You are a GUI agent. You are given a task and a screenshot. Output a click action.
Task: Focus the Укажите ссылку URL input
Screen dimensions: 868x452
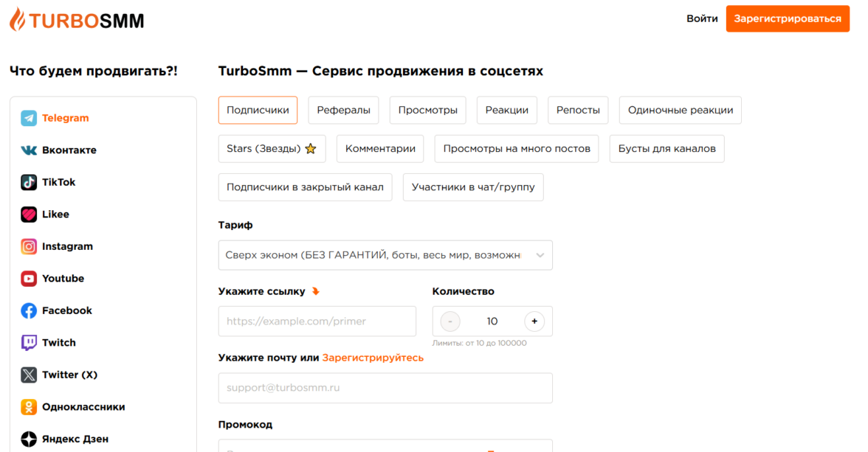pos(317,321)
